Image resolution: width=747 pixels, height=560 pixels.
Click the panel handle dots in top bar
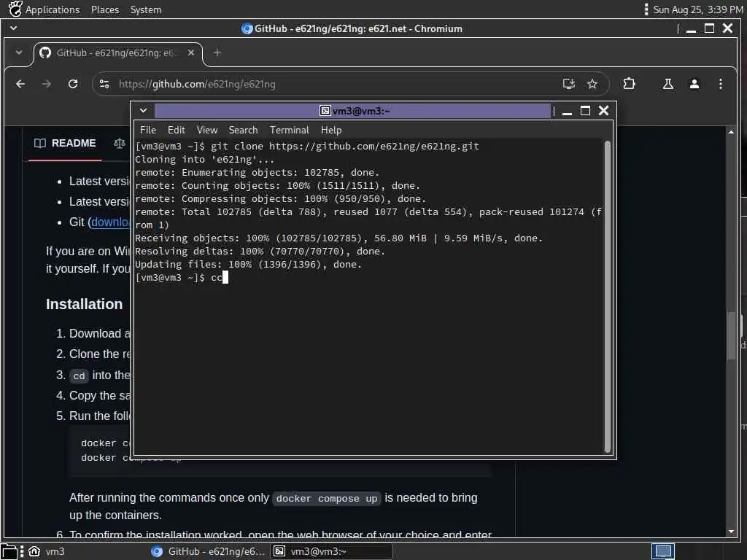(x=646, y=9)
